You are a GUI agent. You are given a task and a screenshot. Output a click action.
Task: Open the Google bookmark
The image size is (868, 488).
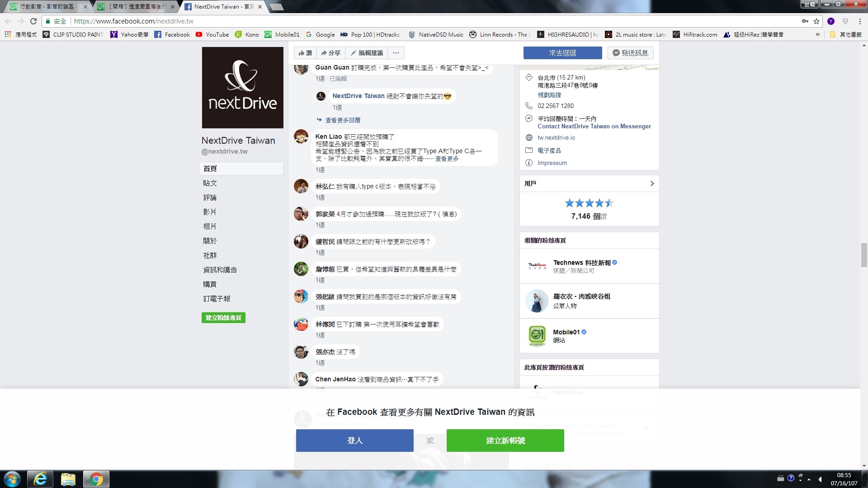coord(320,34)
